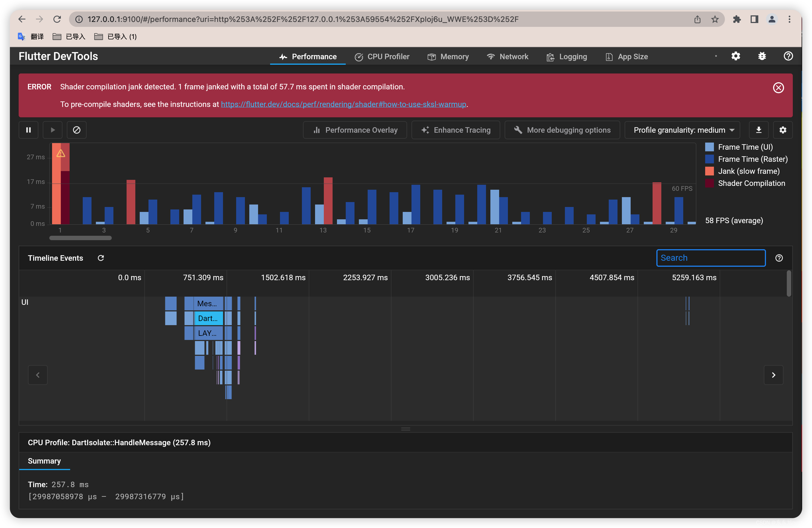Open the 翻译 bookmark
The image size is (812, 528).
[x=31, y=36]
